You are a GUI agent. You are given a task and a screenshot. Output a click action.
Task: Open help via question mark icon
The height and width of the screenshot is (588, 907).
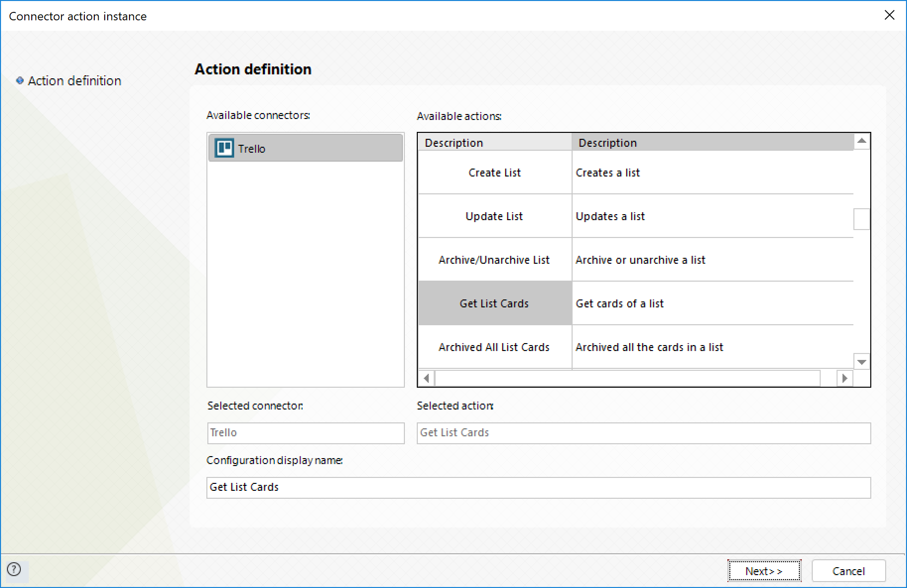(x=14, y=569)
